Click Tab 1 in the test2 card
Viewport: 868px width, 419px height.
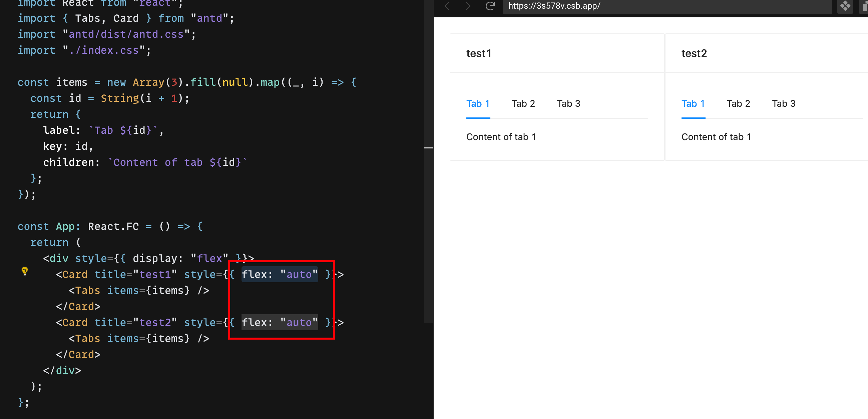(693, 103)
